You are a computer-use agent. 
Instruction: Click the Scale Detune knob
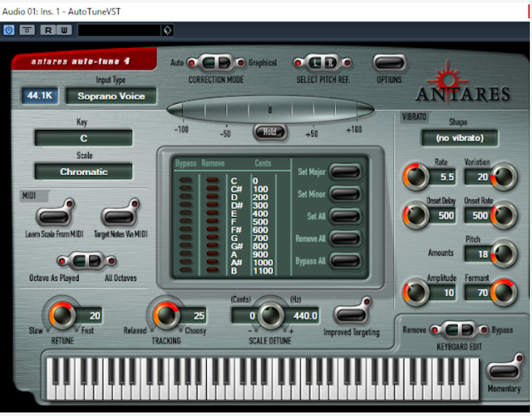tap(270, 315)
